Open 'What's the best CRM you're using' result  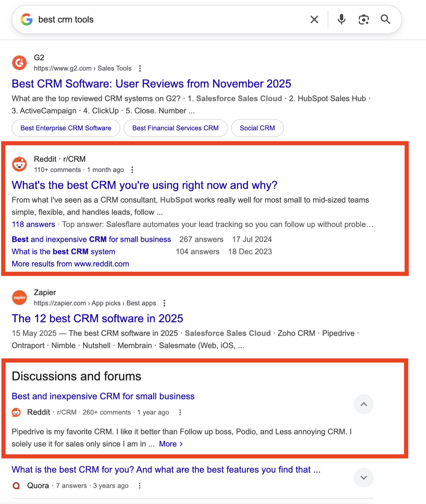click(x=145, y=185)
